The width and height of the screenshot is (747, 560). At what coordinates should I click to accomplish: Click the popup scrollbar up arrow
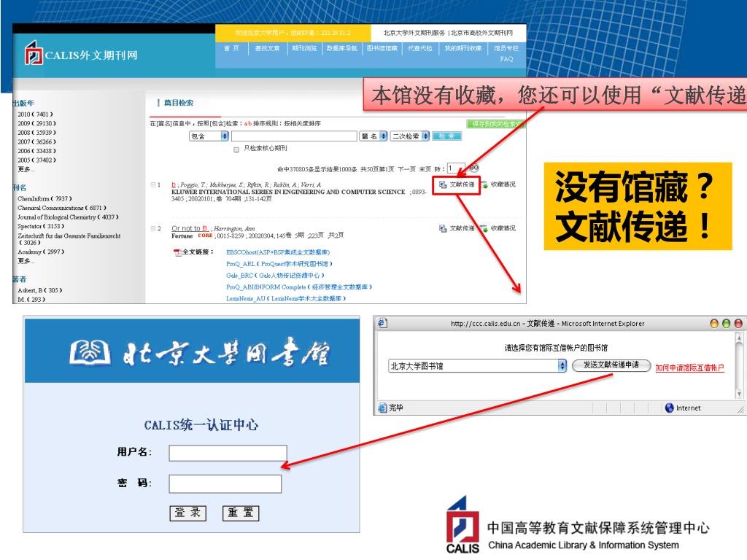pyautogui.click(x=740, y=338)
